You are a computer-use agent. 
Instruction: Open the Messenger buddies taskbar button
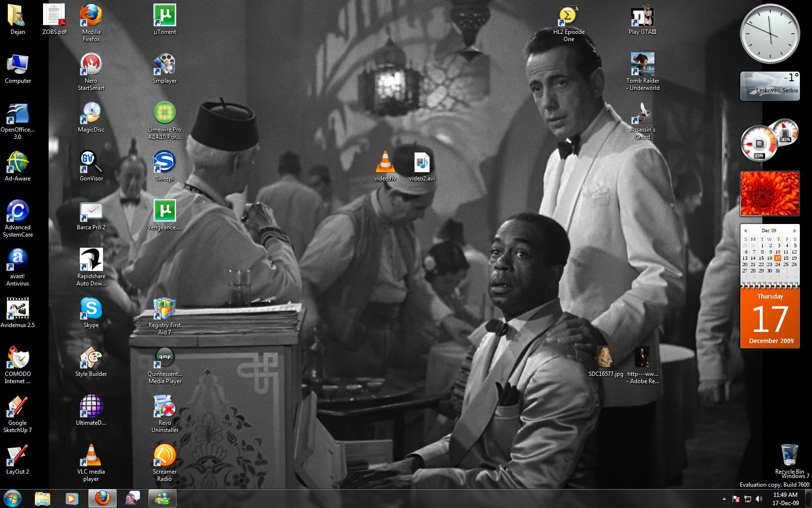(162, 498)
